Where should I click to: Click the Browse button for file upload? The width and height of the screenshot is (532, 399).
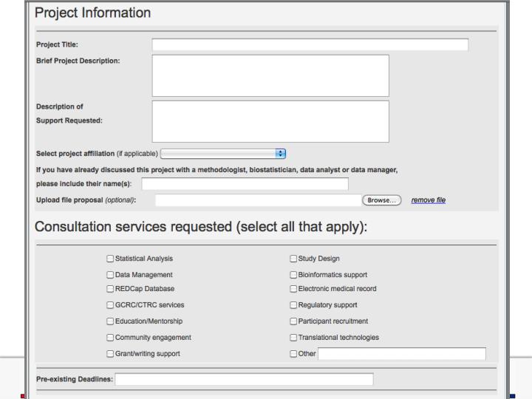(x=382, y=200)
